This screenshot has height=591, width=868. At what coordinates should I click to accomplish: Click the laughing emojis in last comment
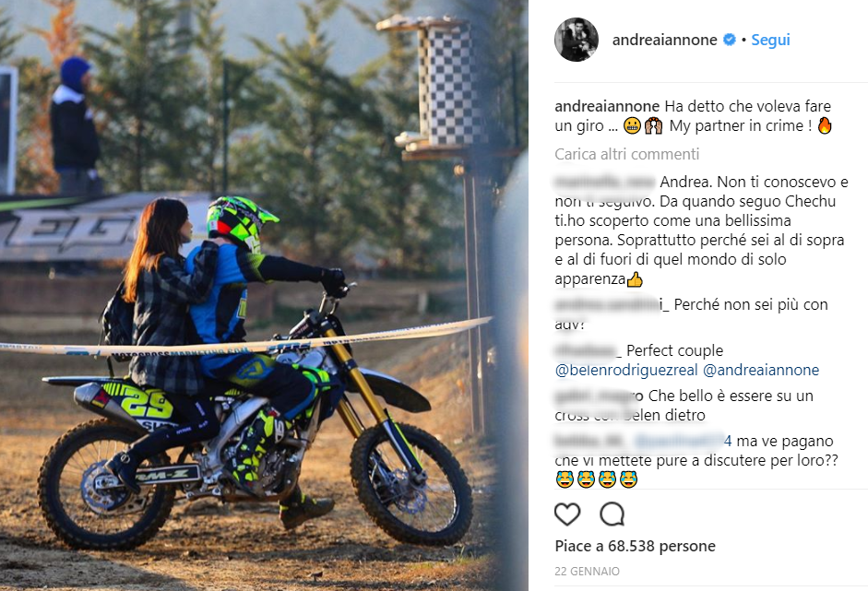pos(597,479)
